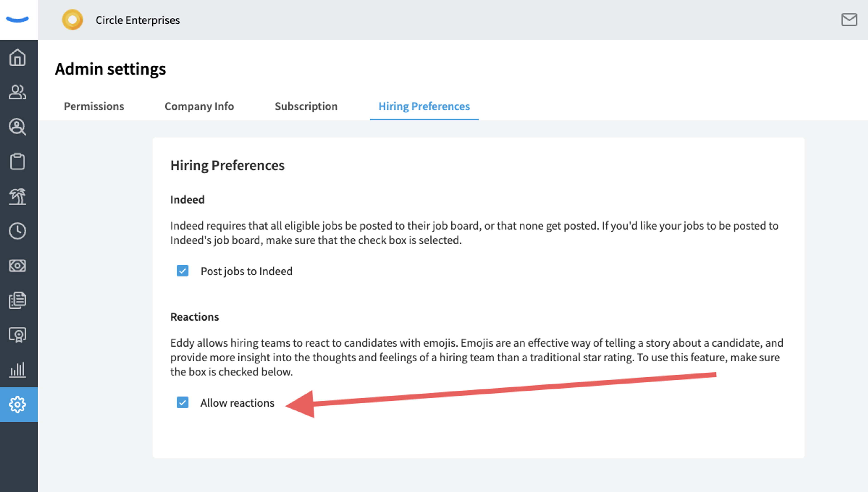The height and width of the screenshot is (492, 868).
Task: Uncheck Post jobs to Indeed checkbox
Action: (x=183, y=271)
